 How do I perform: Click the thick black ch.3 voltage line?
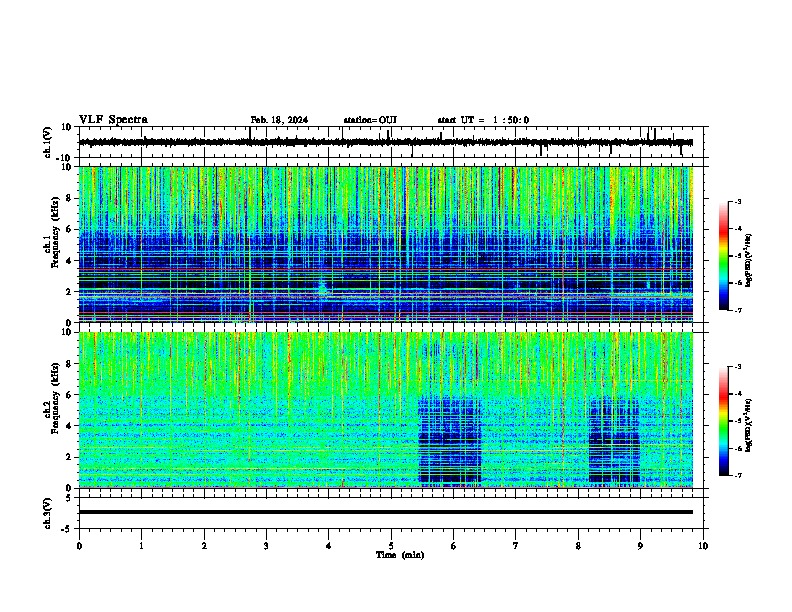pos(386,512)
